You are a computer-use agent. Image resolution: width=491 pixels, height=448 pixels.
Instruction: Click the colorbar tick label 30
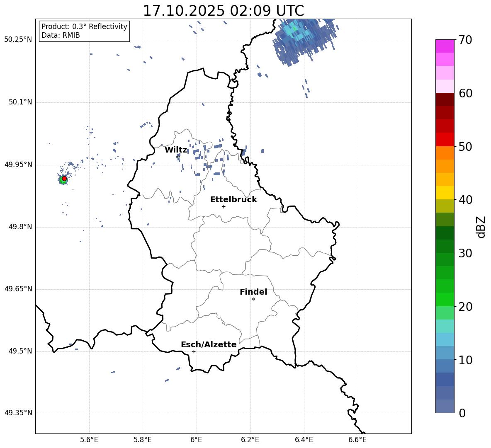(x=465, y=253)
